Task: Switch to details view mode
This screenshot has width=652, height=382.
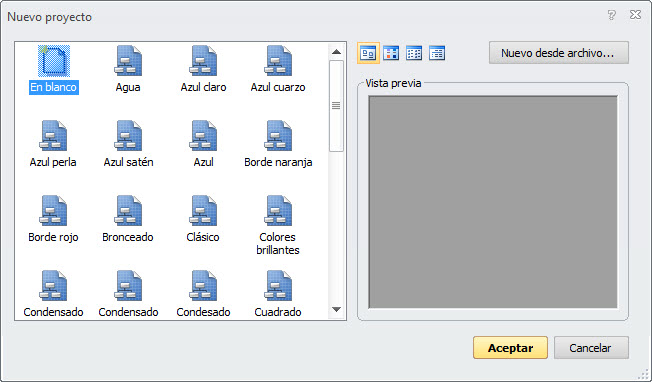Action: pyautogui.click(x=437, y=53)
